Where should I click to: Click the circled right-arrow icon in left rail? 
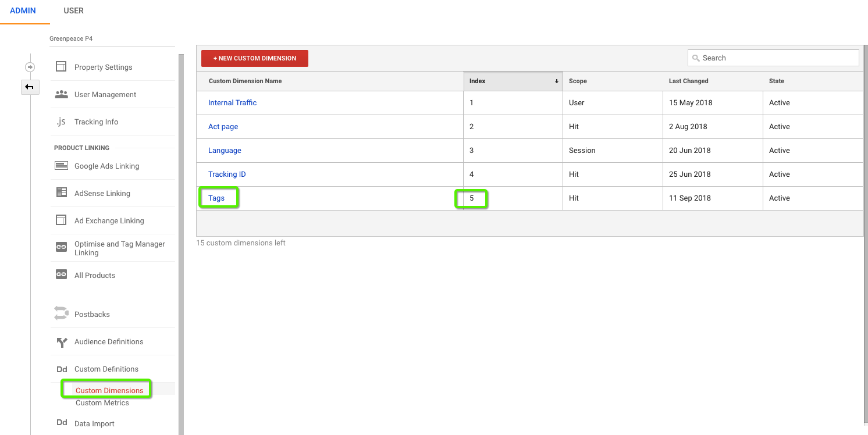30,67
